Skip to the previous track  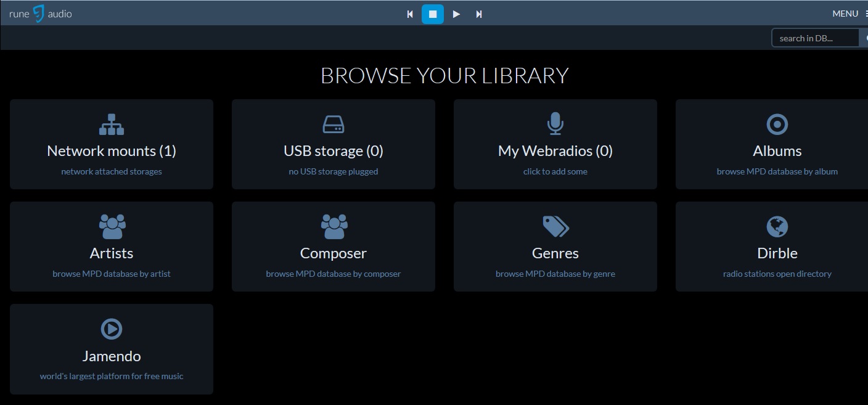point(410,14)
